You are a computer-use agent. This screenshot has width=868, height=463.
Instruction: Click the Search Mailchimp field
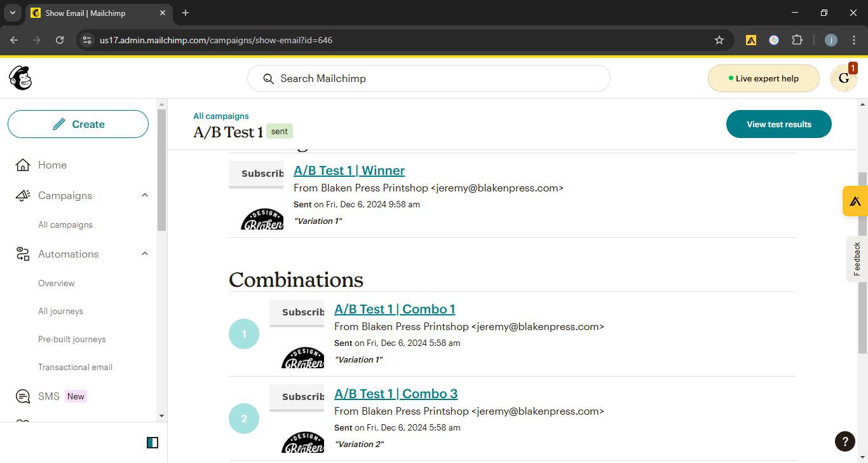[429, 78]
